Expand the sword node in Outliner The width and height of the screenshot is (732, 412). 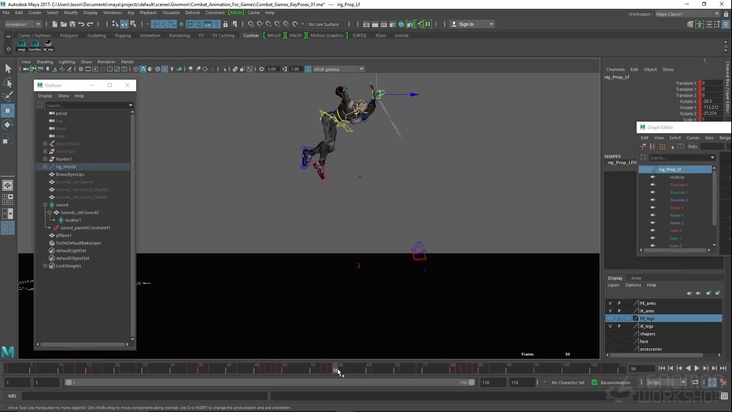45,205
